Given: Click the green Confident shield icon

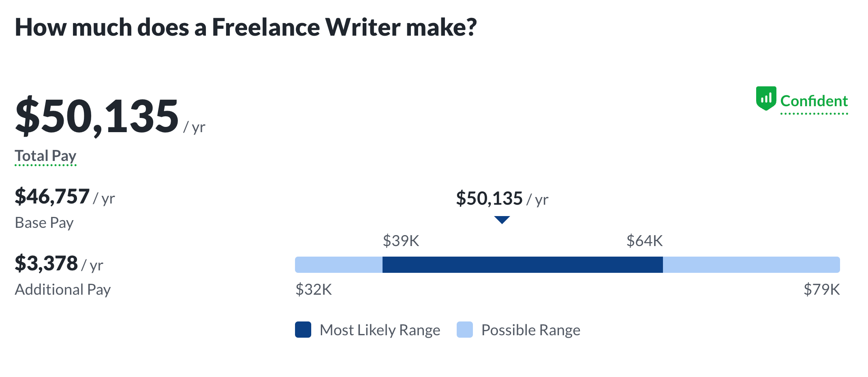Looking at the screenshot, I should click(x=766, y=98).
